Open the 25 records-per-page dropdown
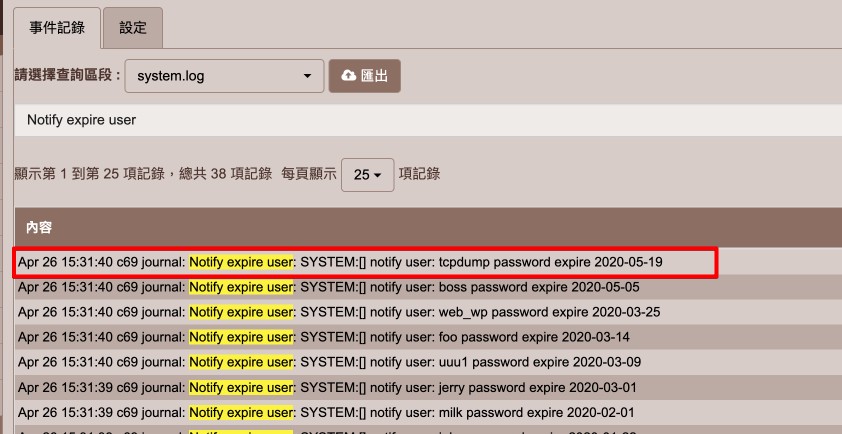 [367, 175]
